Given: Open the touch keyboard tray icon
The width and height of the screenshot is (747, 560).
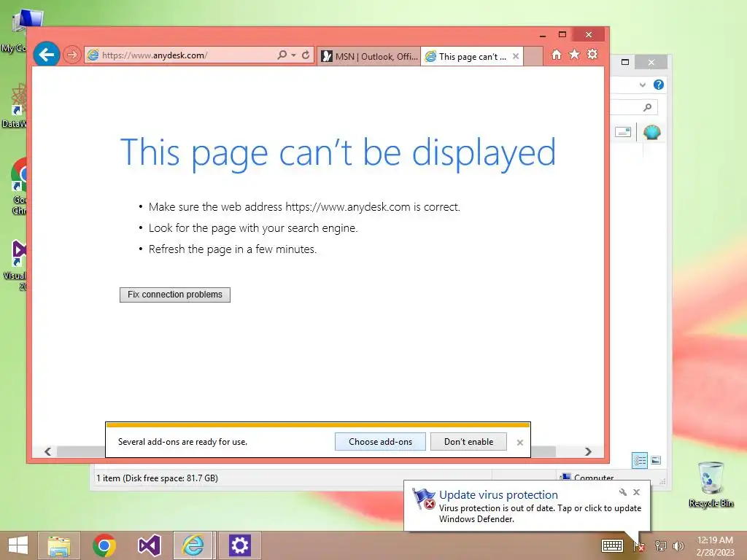Looking at the screenshot, I should click(x=612, y=545).
